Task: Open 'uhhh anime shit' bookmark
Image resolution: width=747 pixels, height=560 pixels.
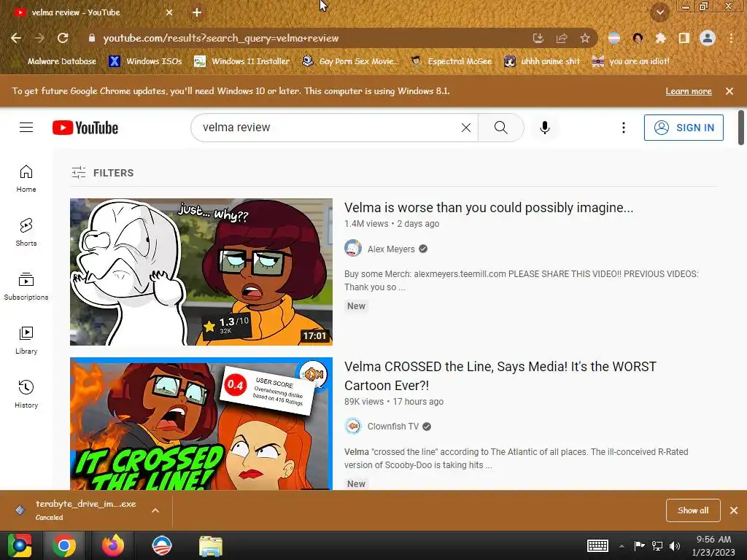Action: (543, 61)
